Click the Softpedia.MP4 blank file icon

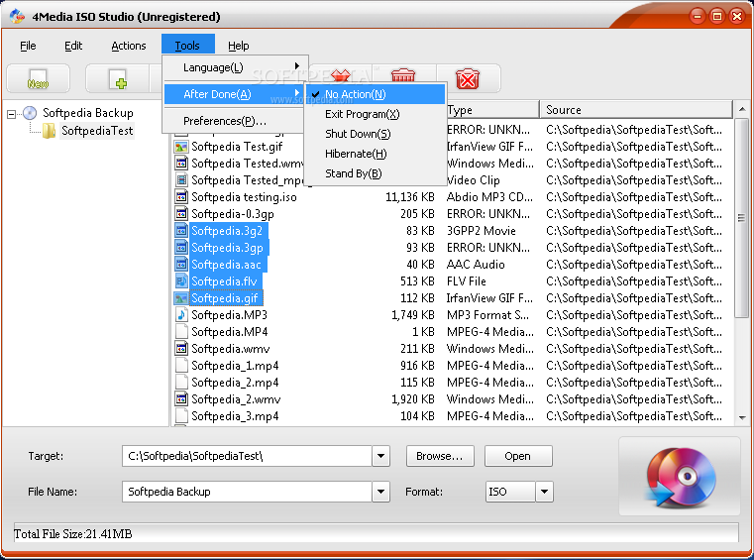(x=181, y=332)
